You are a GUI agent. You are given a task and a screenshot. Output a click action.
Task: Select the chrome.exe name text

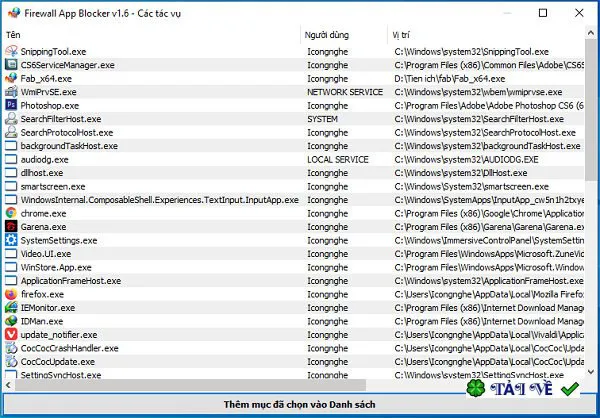[43, 213]
